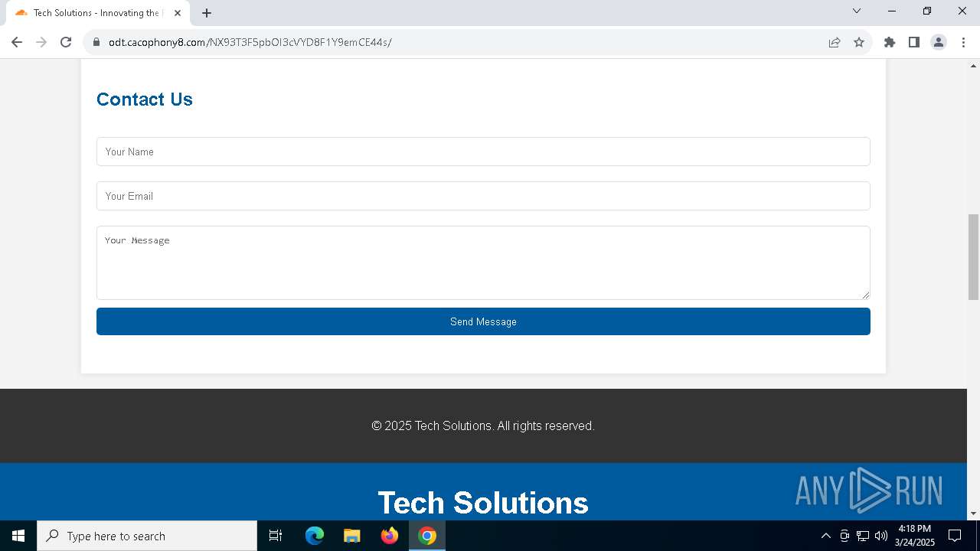
Task: Go back to previous page
Action: point(17,42)
